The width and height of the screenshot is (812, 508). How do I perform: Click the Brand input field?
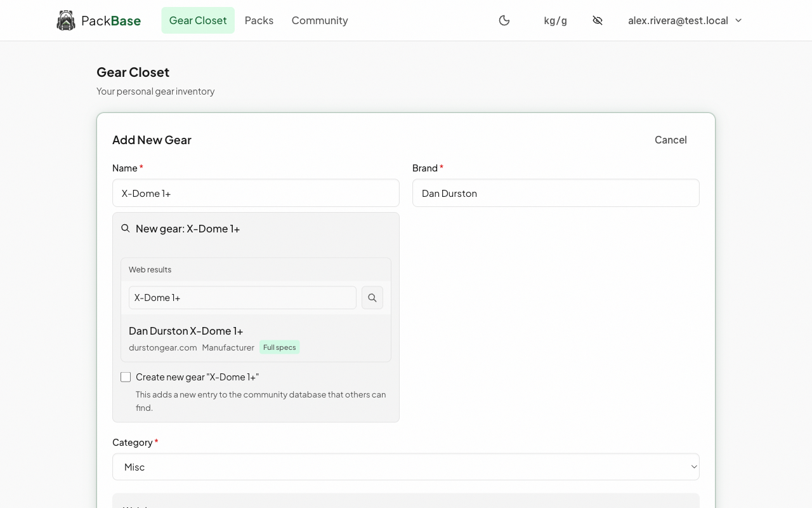click(x=556, y=193)
